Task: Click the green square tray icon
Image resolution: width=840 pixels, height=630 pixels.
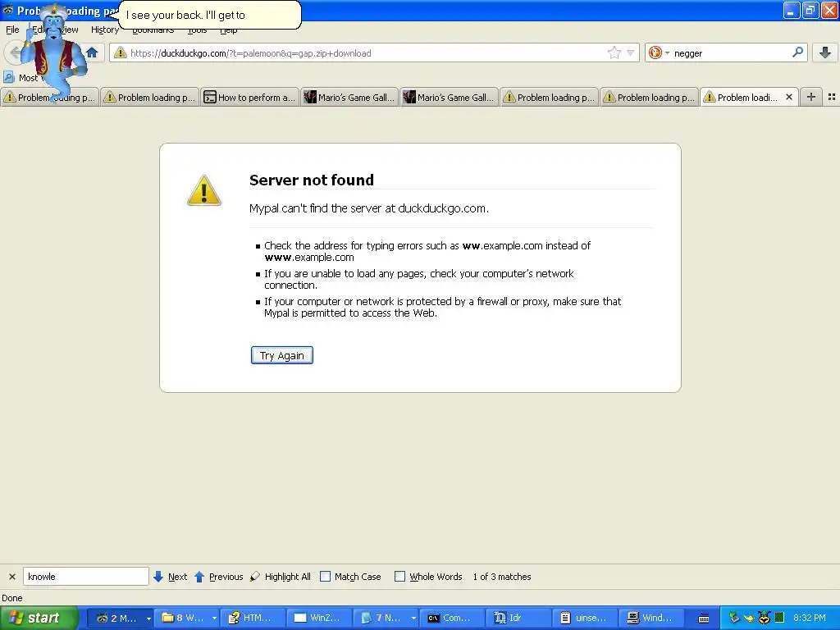Action: (779, 618)
